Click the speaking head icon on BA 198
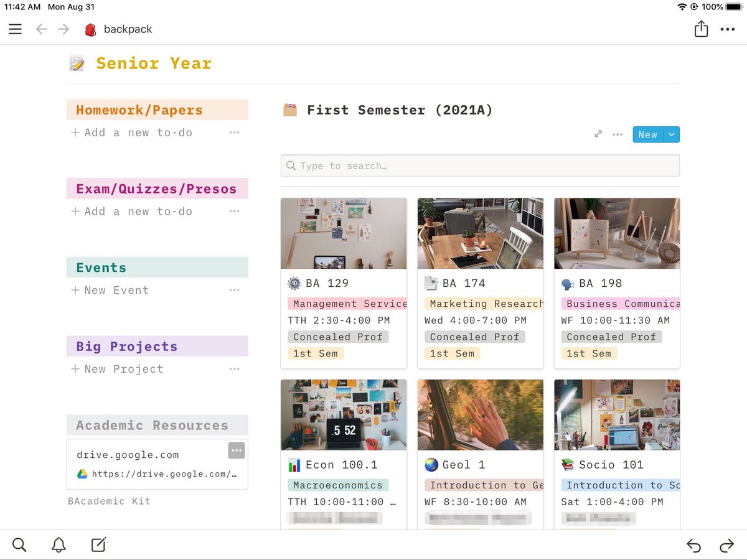Image resolution: width=747 pixels, height=560 pixels. (x=568, y=284)
